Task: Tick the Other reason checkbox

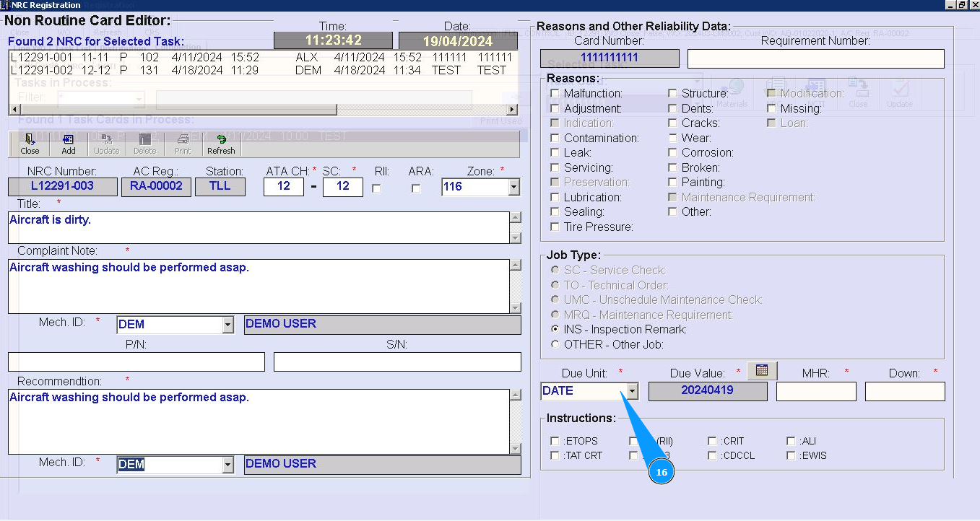Action: 672,211
